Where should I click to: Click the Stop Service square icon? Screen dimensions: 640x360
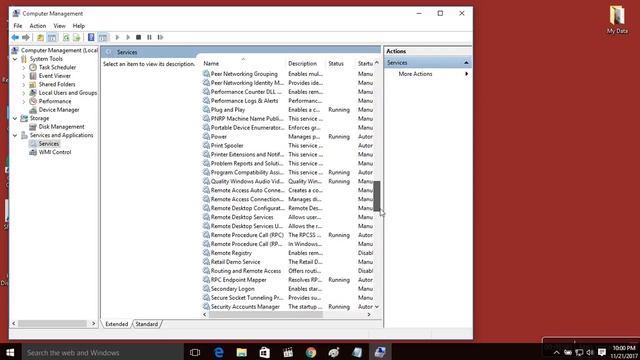point(138,38)
